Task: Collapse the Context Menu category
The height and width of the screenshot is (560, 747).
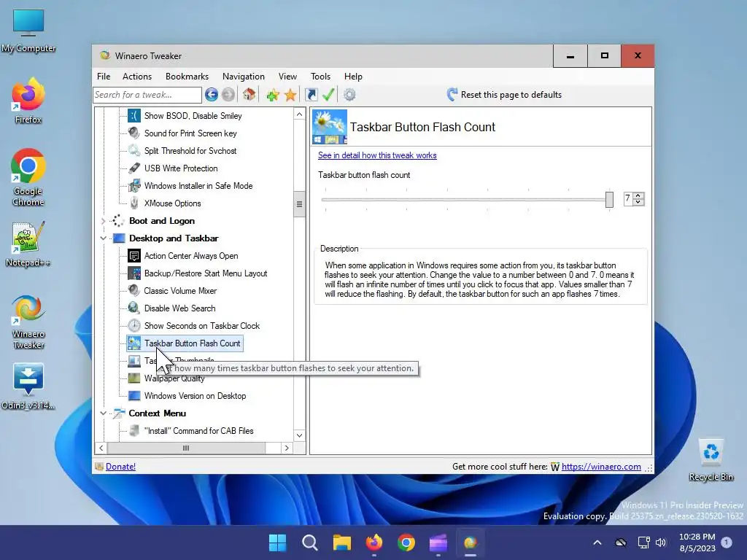Action: [104, 413]
